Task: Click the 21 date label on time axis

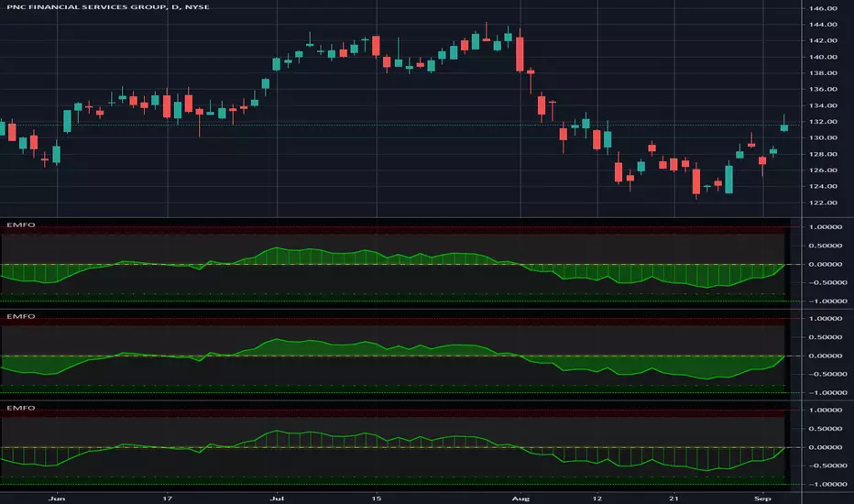Action: click(x=674, y=498)
